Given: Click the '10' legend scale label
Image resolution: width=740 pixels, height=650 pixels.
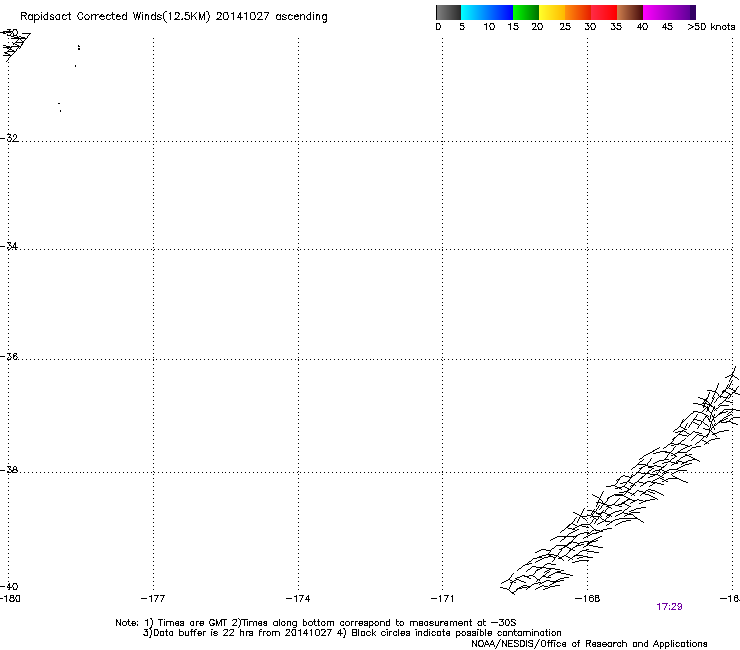Looking at the screenshot, I should (x=489, y=27).
